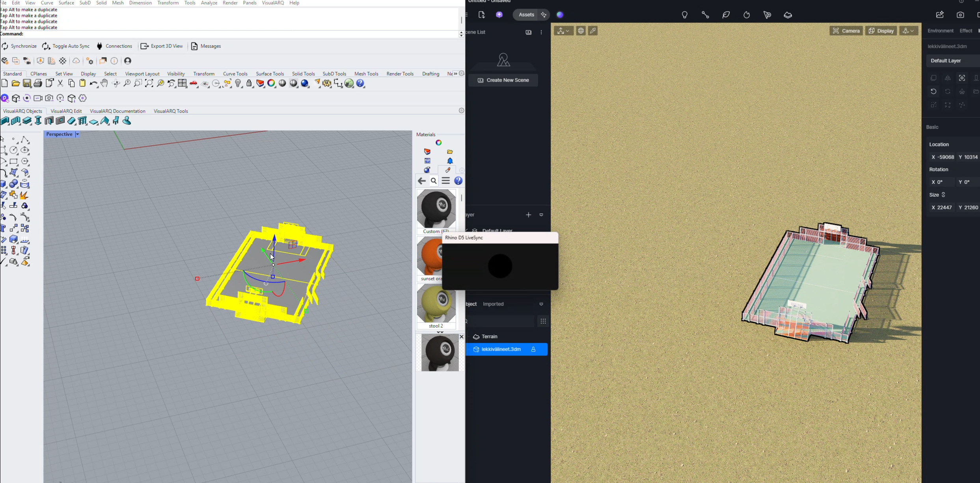The height and width of the screenshot is (483, 980).
Task: Select the Pan hand tool icon
Action: click(104, 83)
